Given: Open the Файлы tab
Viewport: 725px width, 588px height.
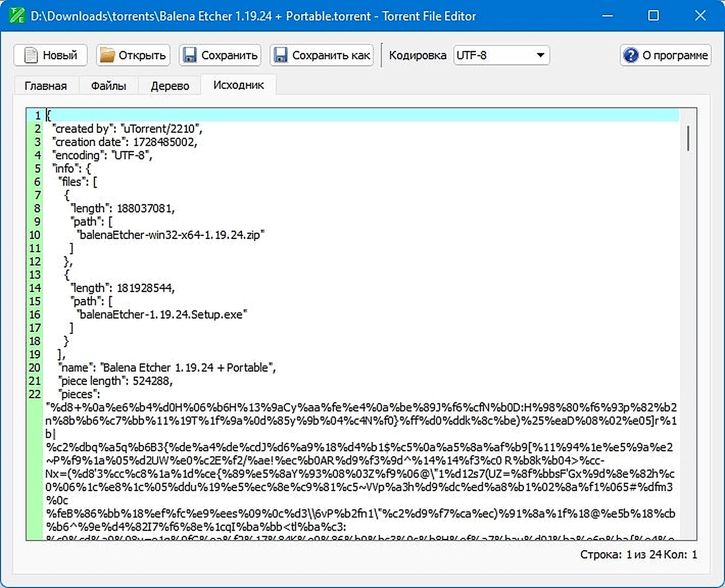Looking at the screenshot, I should click(x=108, y=86).
